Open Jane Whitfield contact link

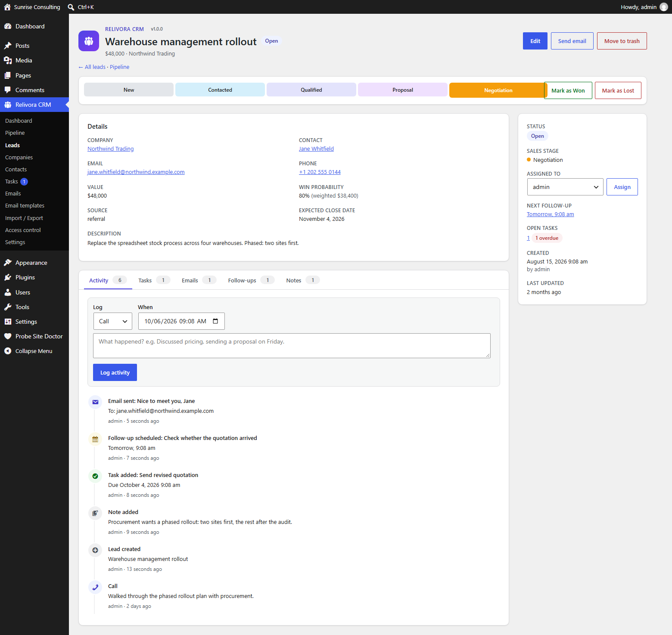point(316,149)
